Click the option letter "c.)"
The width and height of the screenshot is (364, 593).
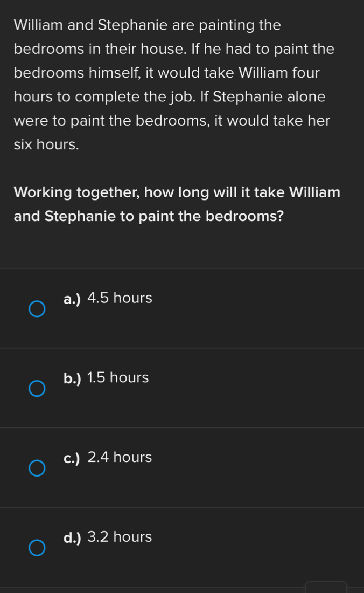coord(72,458)
